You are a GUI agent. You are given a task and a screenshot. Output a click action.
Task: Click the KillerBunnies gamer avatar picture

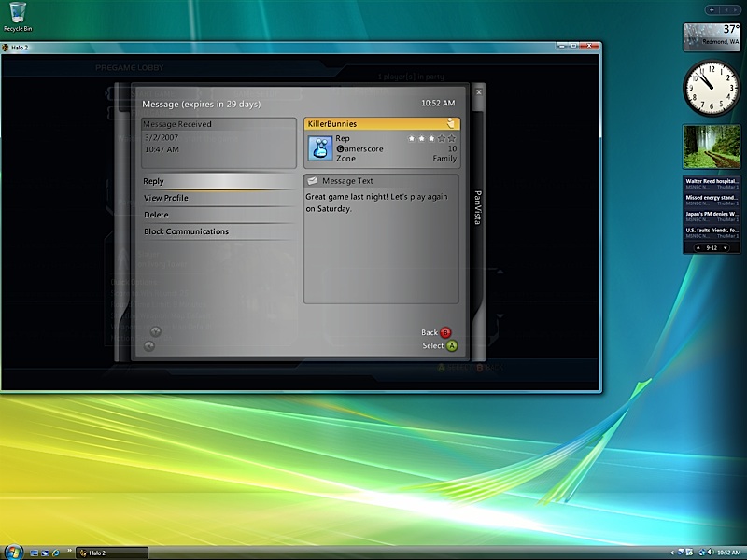coord(321,148)
